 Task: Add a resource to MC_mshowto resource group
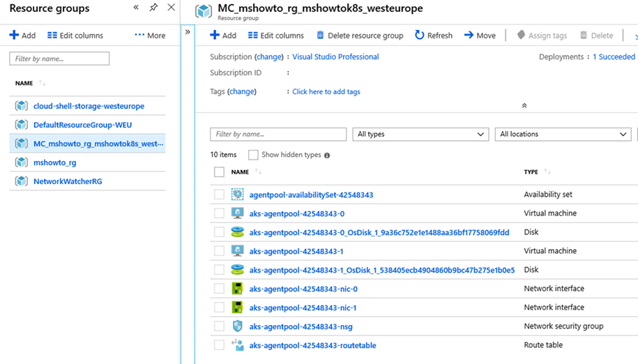tap(223, 36)
